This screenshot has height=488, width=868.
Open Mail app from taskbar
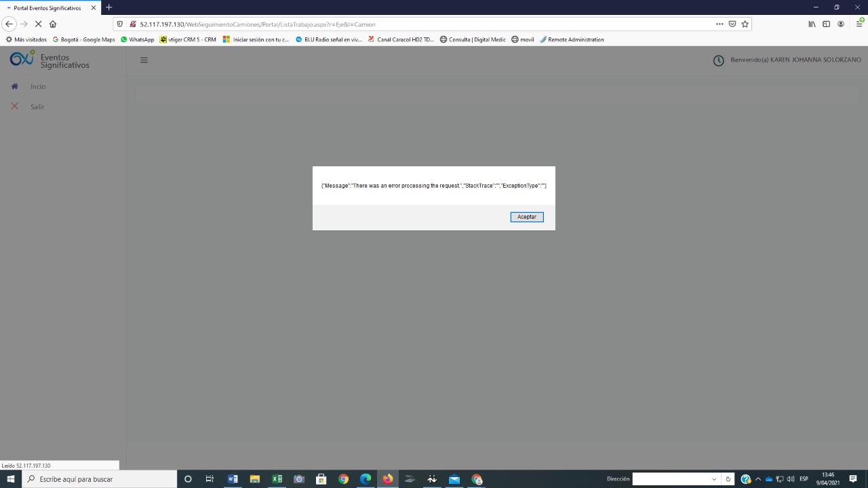454,479
